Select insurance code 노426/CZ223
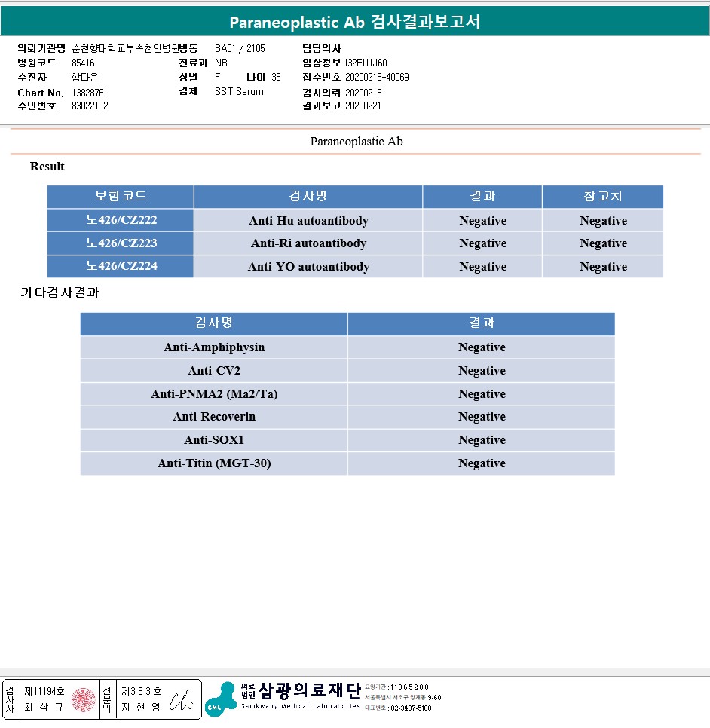The height and width of the screenshot is (728, 710). point(121,243)
